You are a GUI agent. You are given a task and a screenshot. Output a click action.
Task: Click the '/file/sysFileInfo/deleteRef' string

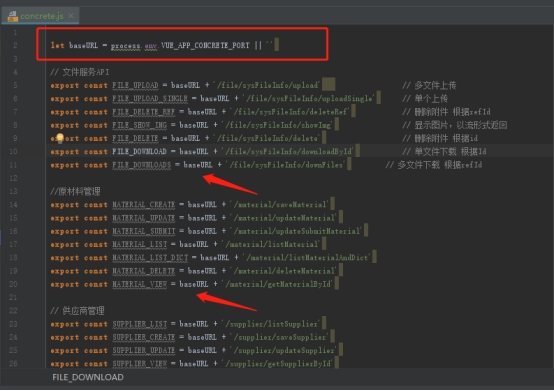coord(290,112)
